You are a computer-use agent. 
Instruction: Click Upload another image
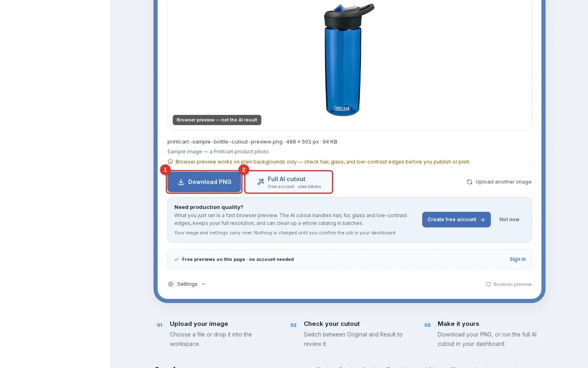(x=499, y=182)
